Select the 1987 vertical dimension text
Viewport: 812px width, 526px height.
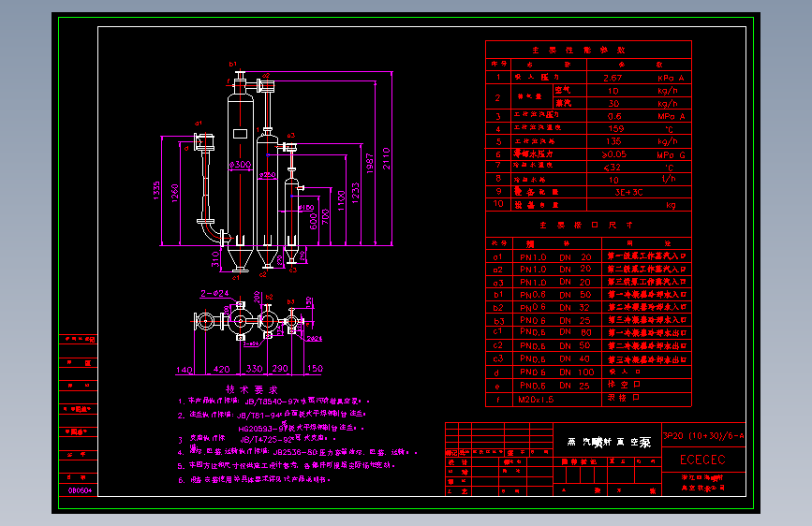(370, 163)
